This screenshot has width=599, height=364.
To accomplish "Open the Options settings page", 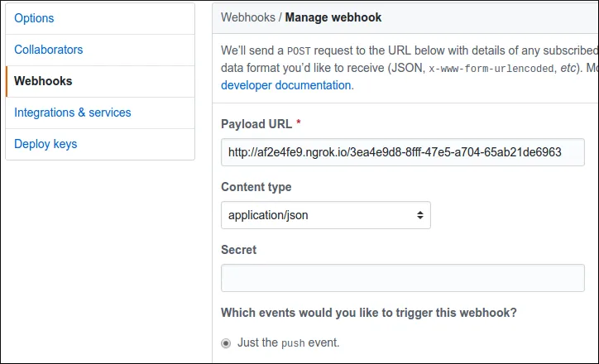I will 34,18.
